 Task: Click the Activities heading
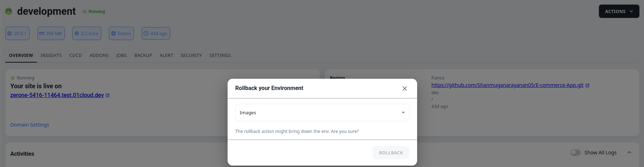(x=22, y=154)
